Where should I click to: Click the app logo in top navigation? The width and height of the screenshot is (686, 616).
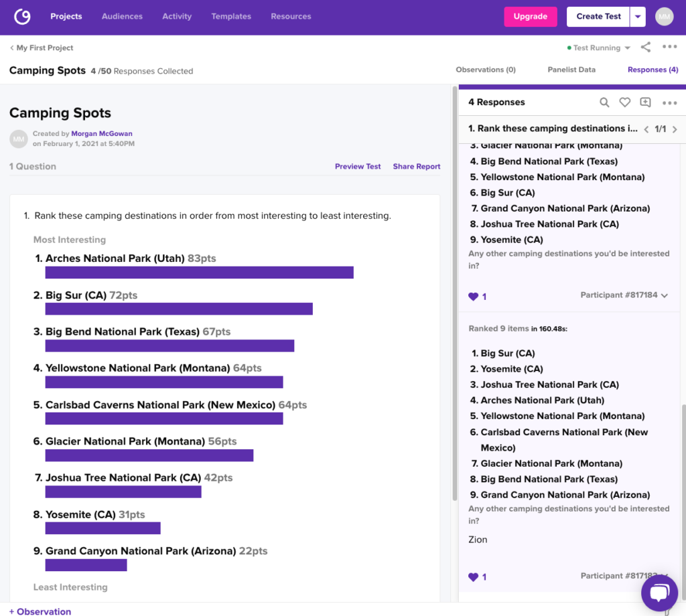[22, 17]
